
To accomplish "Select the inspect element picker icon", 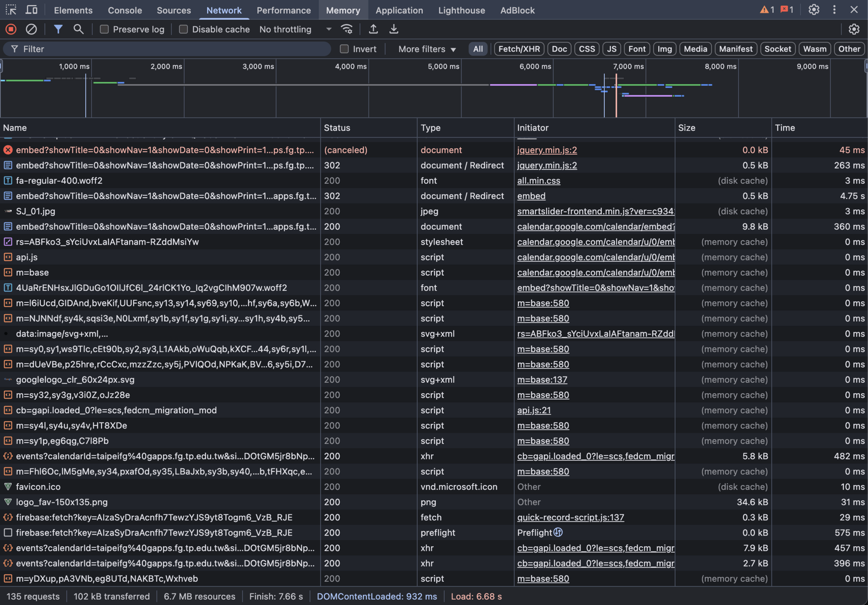I will [11, 10].
